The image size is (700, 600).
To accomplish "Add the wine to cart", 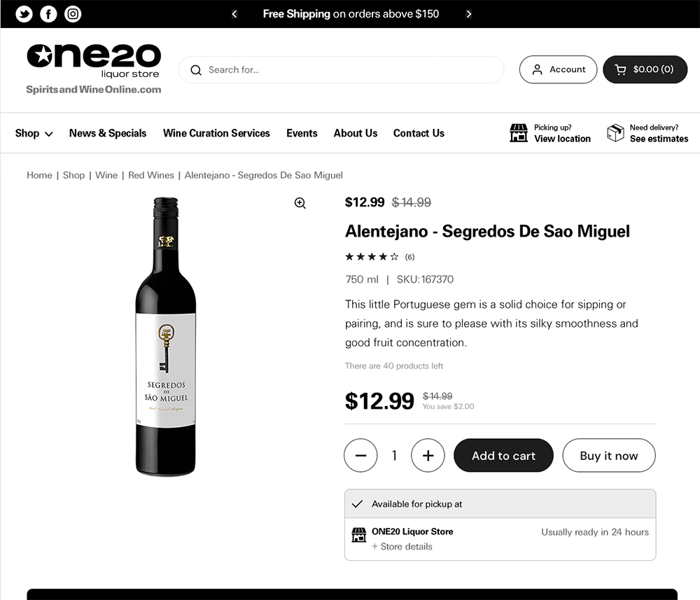I will 503,456.
